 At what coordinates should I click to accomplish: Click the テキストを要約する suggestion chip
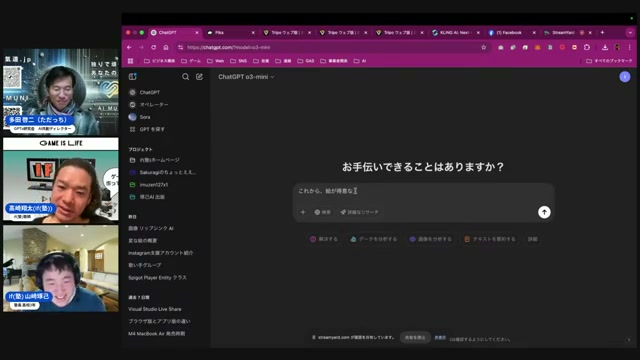(490, 239)
